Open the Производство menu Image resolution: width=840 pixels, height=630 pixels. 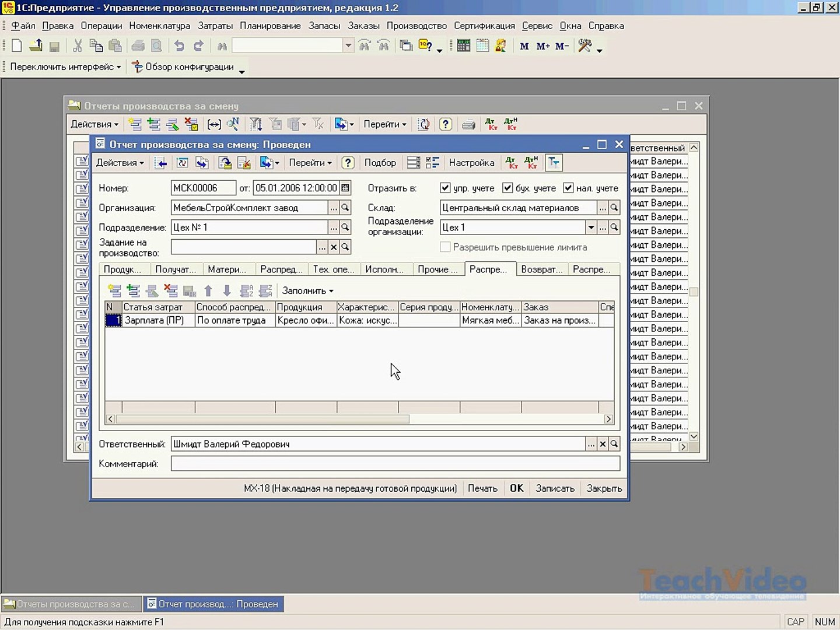pos(416,26)
